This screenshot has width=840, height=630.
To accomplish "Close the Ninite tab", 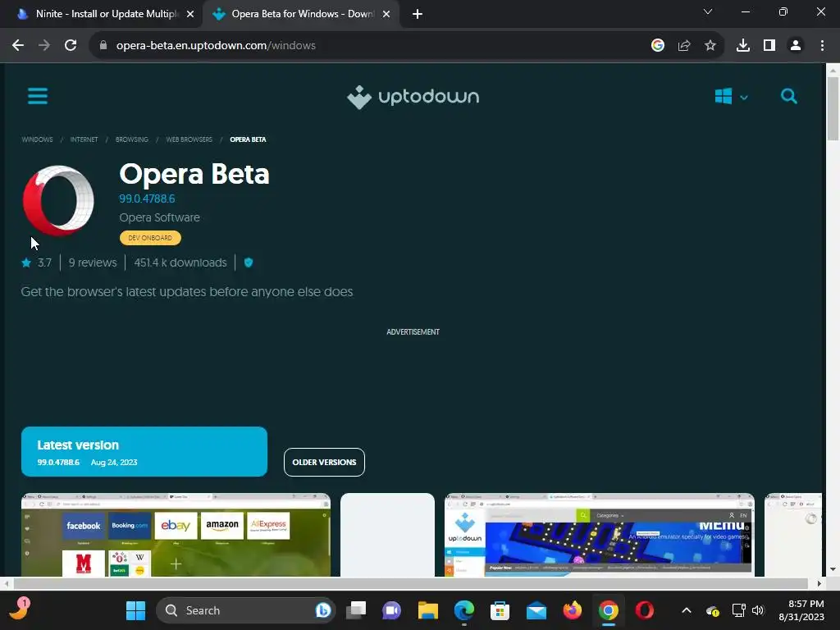I will (x=190, y=15).
